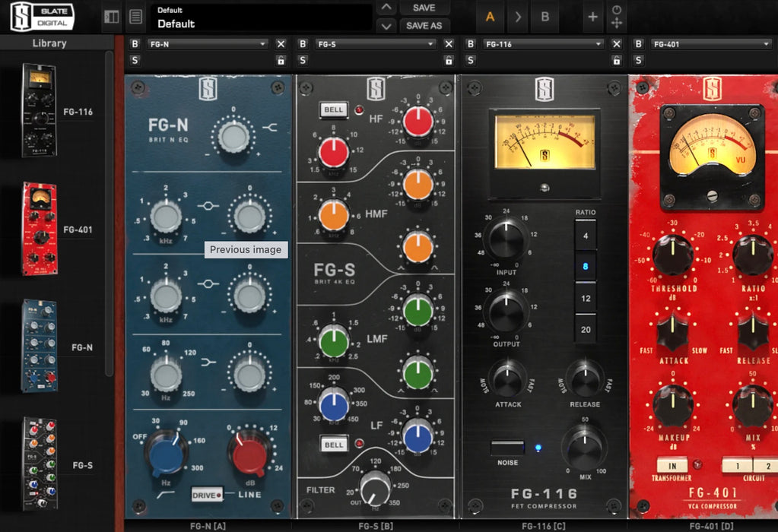Click the preset down chevron

[x=386, y=24]
